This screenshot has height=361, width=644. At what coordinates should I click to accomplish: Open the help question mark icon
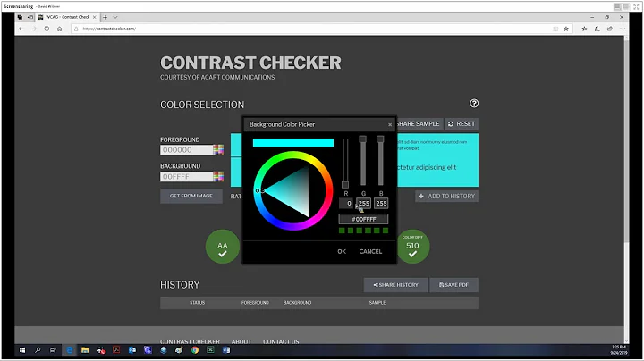474,104
